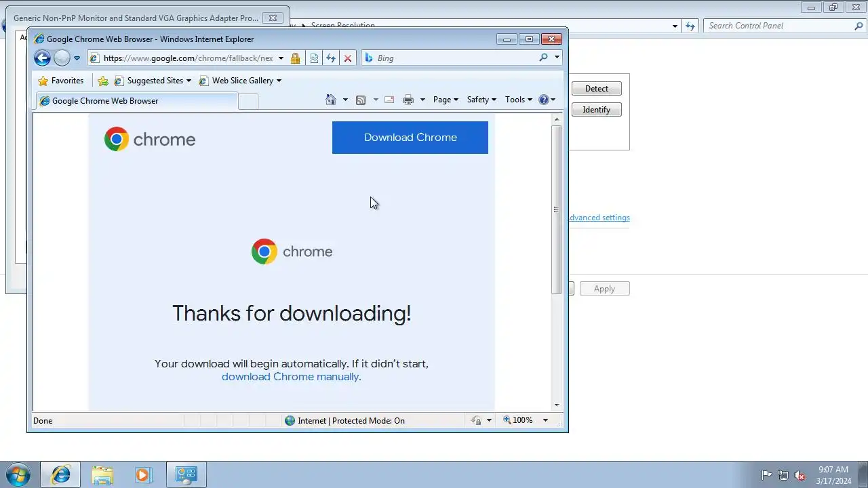Click network tray icon
Viewport: 868px width, 488px height.
pos(783,475)
